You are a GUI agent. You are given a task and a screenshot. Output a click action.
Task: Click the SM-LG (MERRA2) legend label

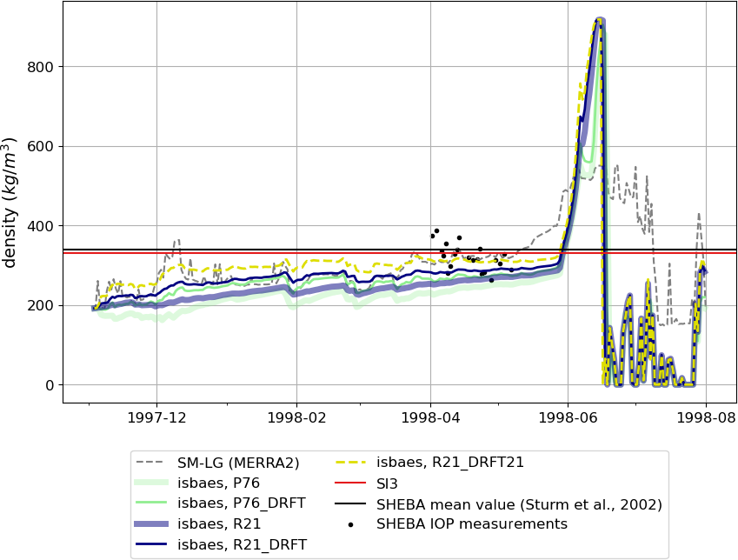(x=236, y=463)
